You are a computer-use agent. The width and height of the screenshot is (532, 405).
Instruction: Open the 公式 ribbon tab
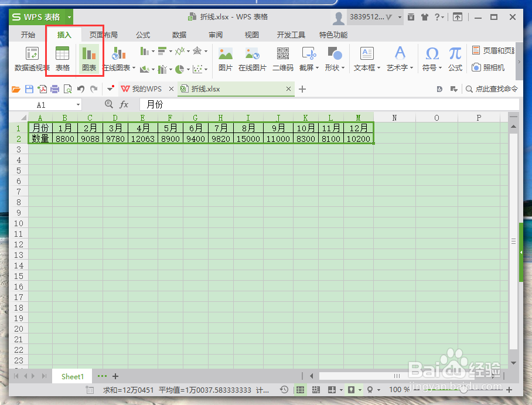pyautogui.click(x=143, y=35)
